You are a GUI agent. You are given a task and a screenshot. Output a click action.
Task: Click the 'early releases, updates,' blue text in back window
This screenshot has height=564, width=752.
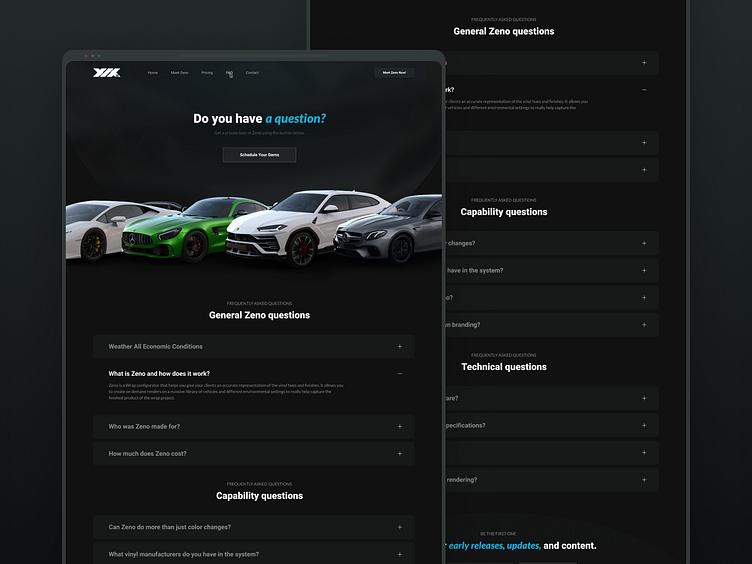(494, 546)
